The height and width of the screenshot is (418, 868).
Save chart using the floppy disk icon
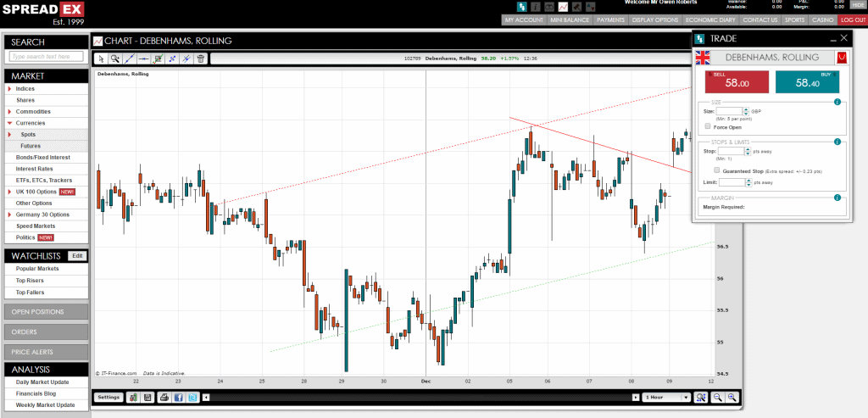tap(148, 397)
